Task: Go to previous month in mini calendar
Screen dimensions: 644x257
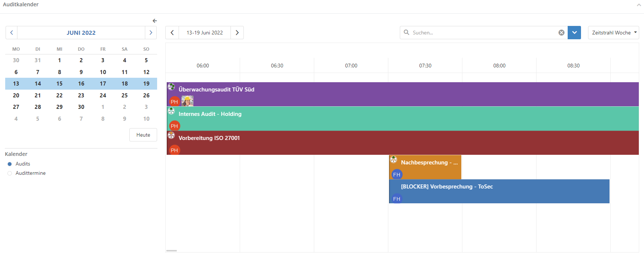Action: [x=11, y=33]
